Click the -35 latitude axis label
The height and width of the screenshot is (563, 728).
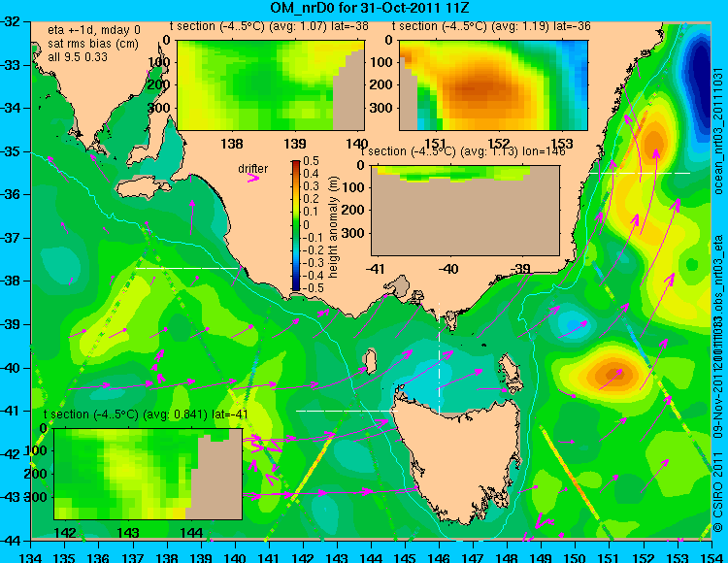pyautogui.click(x=10, y=151)
